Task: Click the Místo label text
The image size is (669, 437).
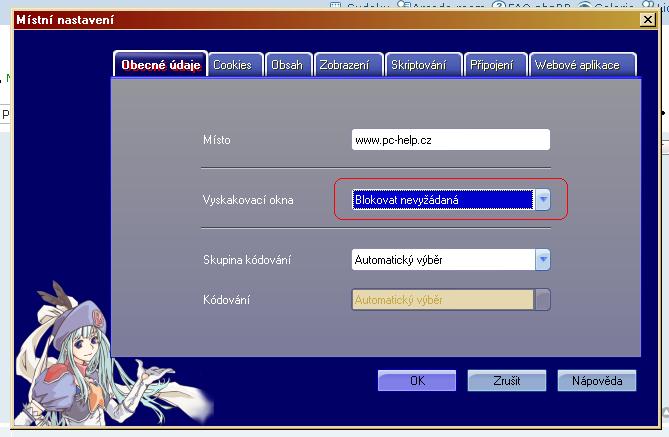Action: click(216, 140)
